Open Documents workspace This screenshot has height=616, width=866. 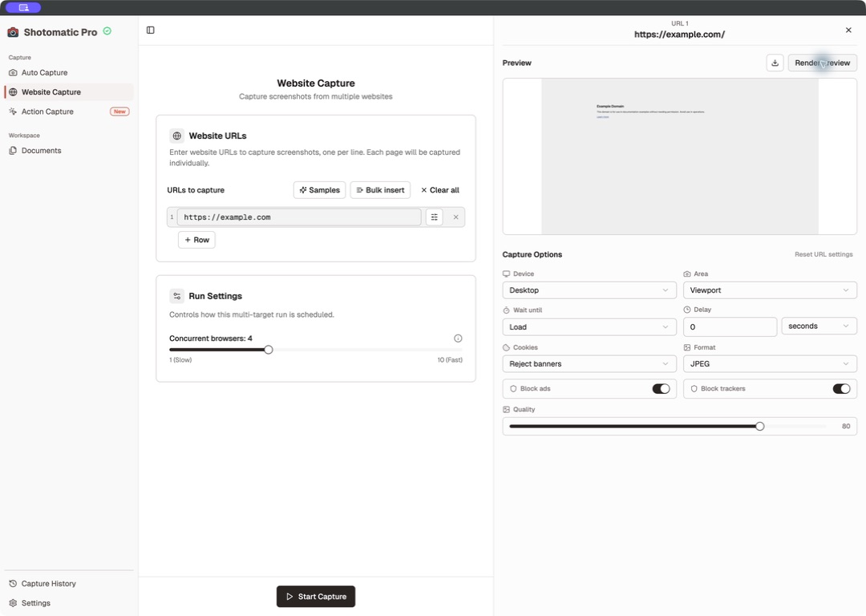click(x=68, y=150)
